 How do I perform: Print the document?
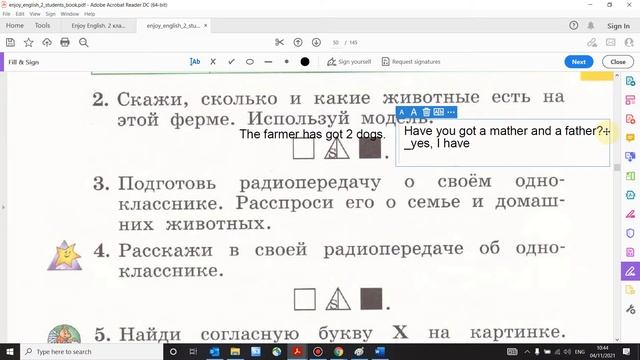coord(65,42)
